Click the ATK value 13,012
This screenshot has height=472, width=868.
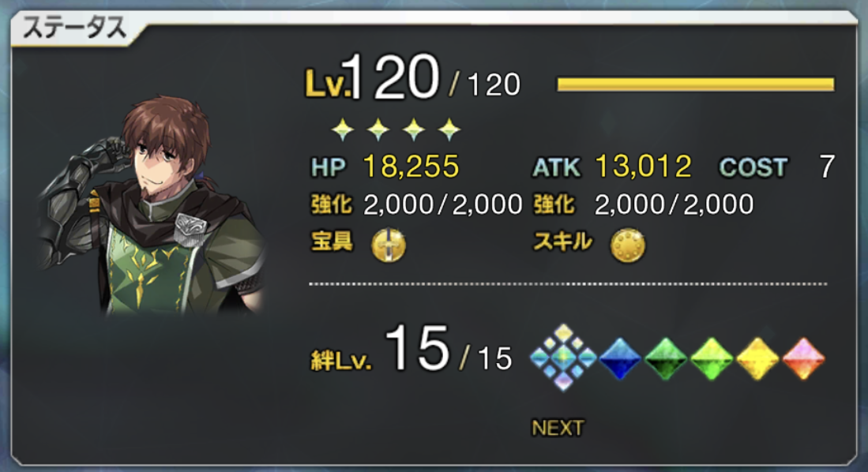(643, 166)
